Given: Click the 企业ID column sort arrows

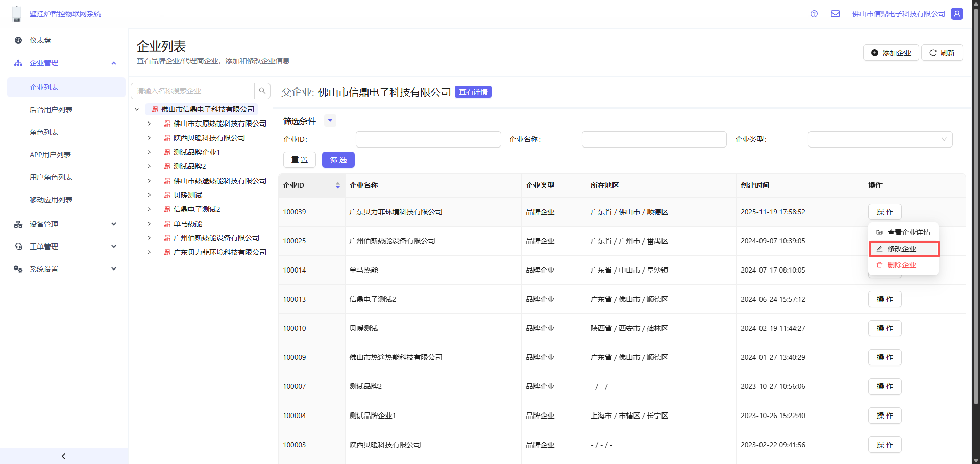Looking at the screenshot, I should 337,186.
